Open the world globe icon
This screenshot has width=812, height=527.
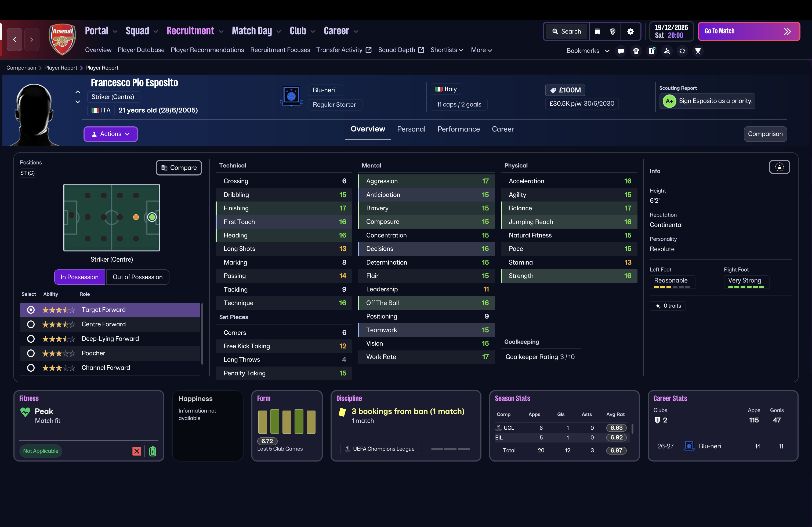click(x=612, y=31)
